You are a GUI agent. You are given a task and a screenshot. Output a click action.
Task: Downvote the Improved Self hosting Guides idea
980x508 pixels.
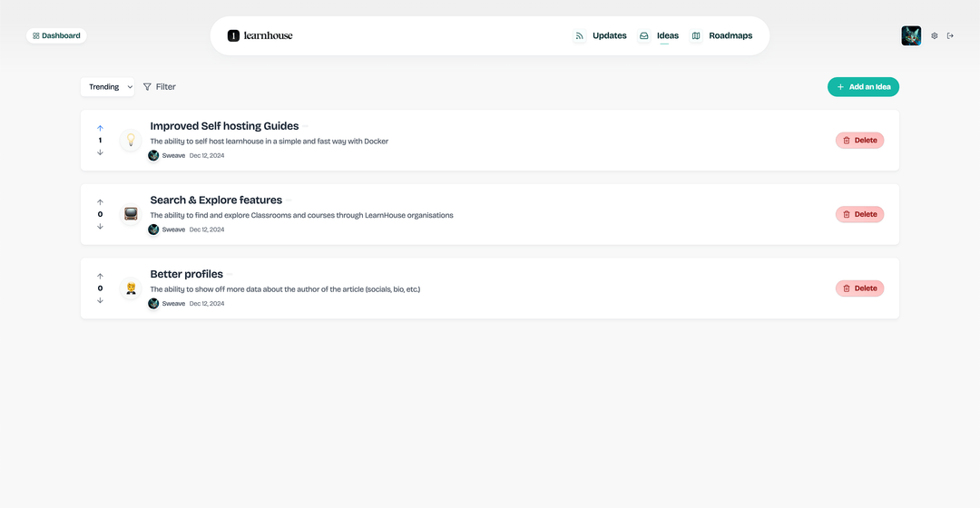pyautogui.click(x=100, y=152)
